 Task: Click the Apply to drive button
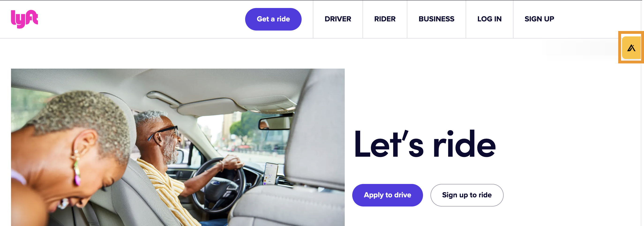(387, 195)
